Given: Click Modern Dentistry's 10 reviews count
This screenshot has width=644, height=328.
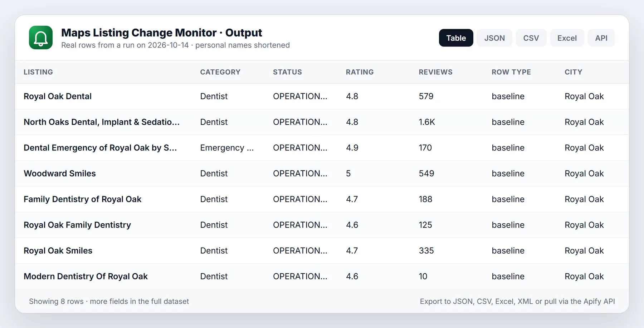Looking at the screenshot, I should pos(423,277).
